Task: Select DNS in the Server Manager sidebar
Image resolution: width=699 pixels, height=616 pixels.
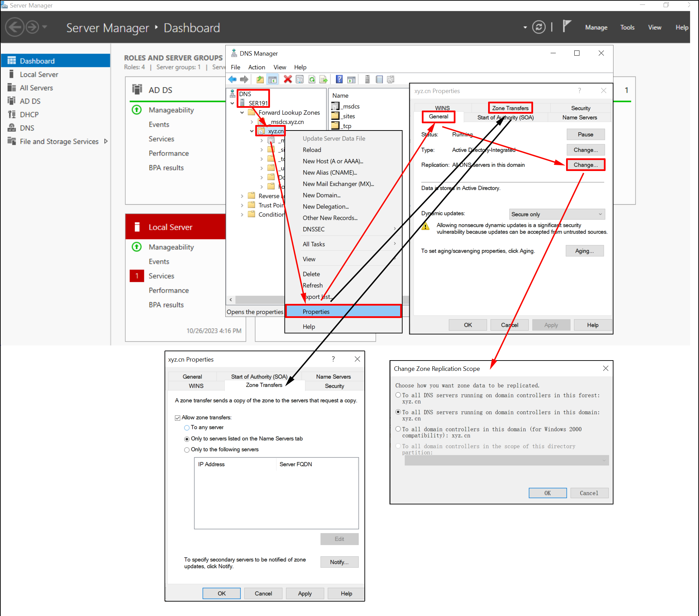Action: [27, 128]
